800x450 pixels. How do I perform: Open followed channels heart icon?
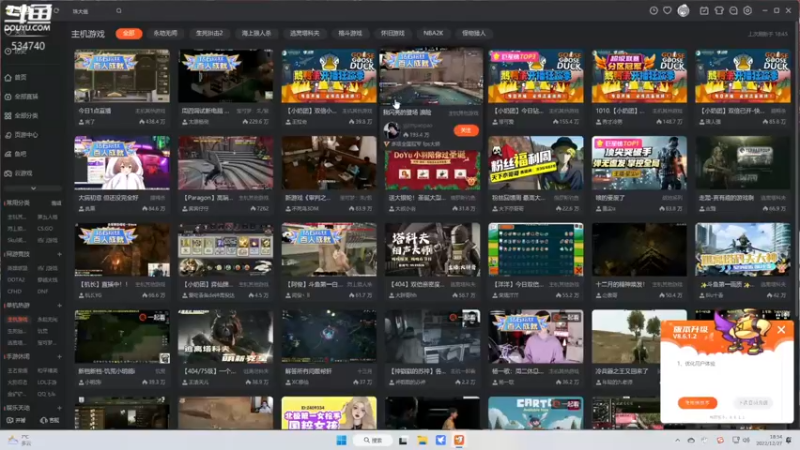(667, 11)
